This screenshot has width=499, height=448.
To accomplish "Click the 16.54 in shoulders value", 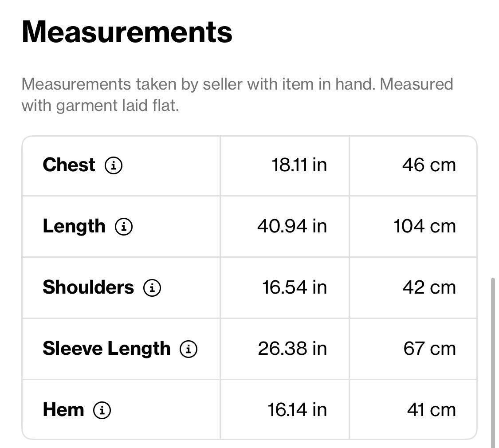I will 295,287.
